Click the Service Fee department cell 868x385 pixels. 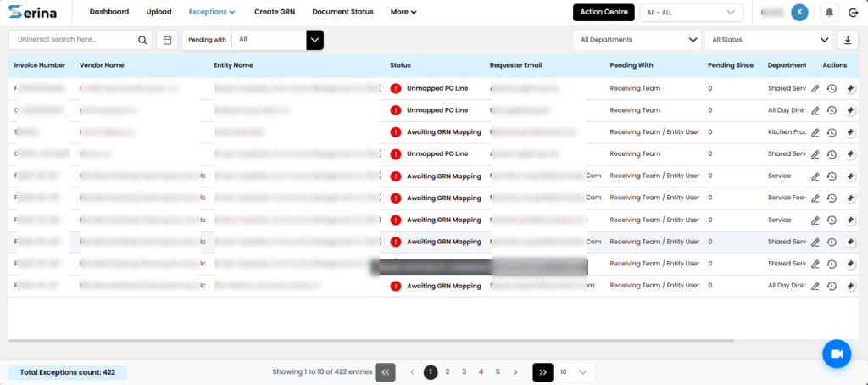point(787,198)
